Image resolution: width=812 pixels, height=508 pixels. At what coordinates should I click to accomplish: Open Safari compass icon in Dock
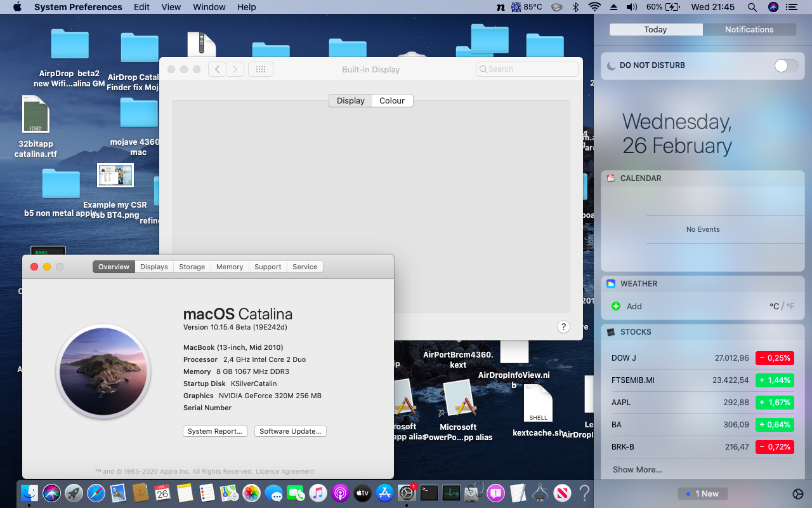[96, 492]
